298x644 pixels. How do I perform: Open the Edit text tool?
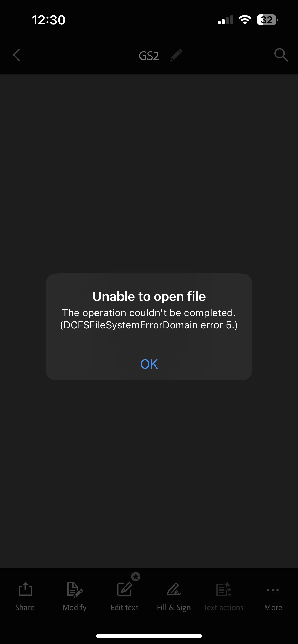click(x=124, y=589)
